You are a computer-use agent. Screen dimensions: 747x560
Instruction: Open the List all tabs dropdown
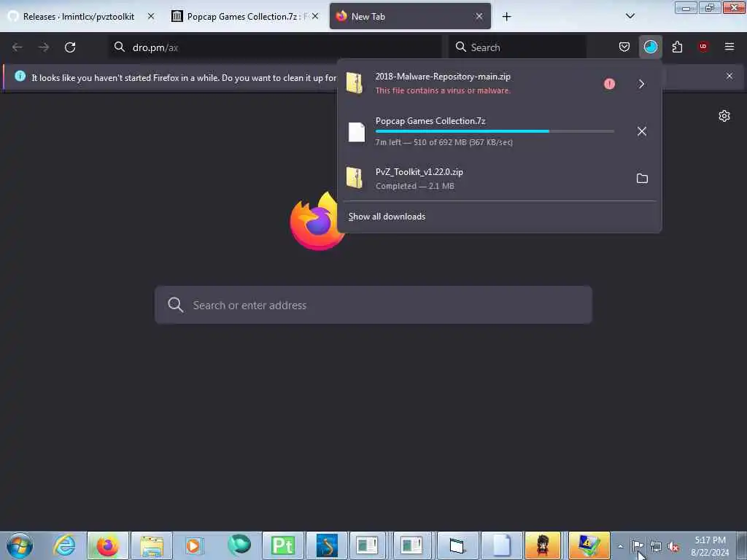click(630, 16)
